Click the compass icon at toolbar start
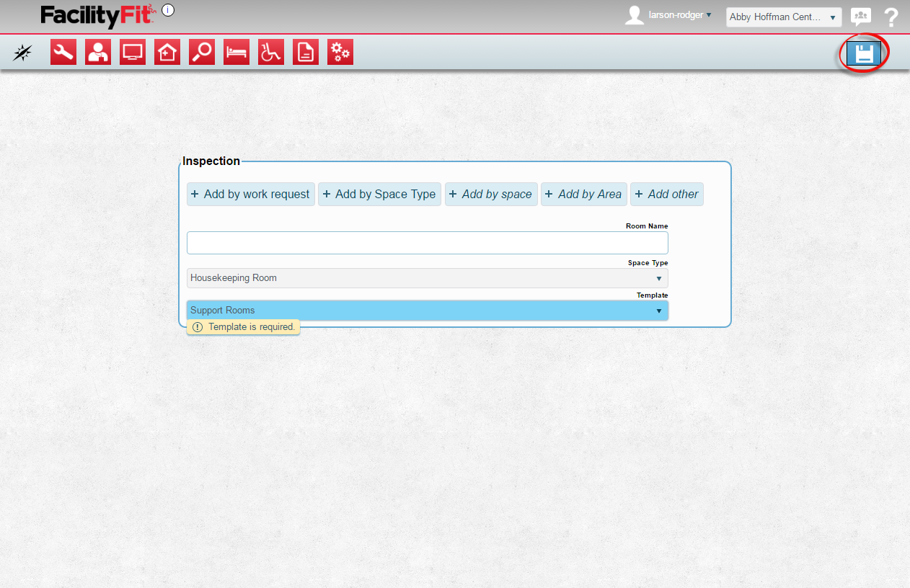 (x=23, y=53)
